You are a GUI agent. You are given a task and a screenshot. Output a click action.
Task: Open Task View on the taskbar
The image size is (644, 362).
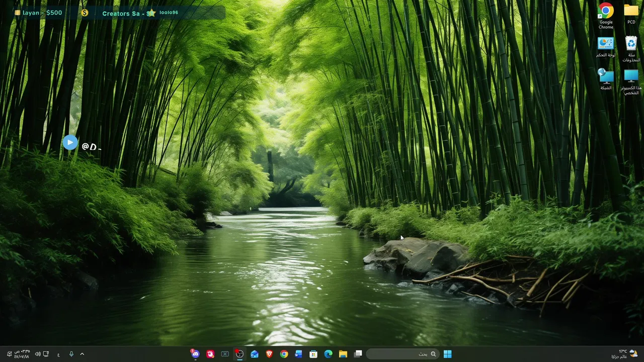click(x=358, y=354)
